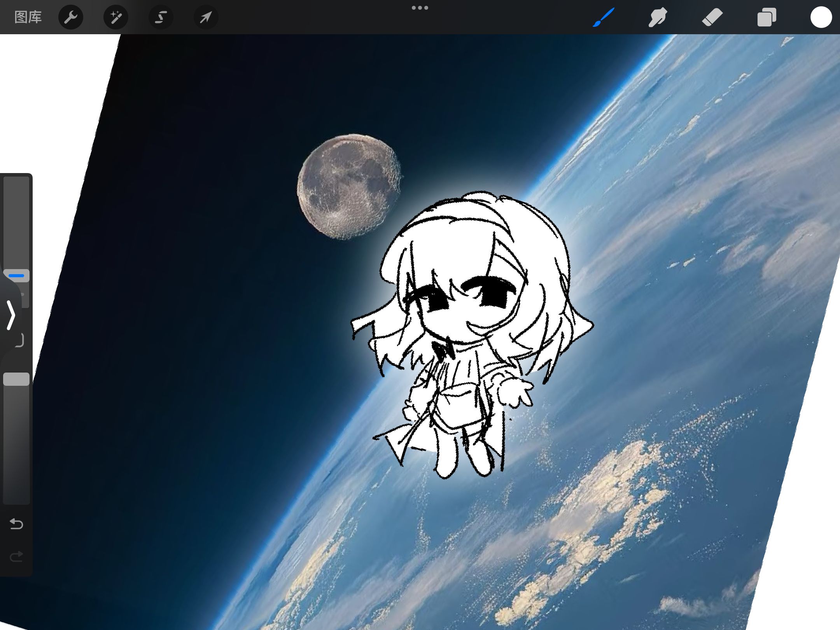This screenshot has height=630, width=840.
Task: Activate the Selection S-shaped tool
Action: (x=161, y=17)
